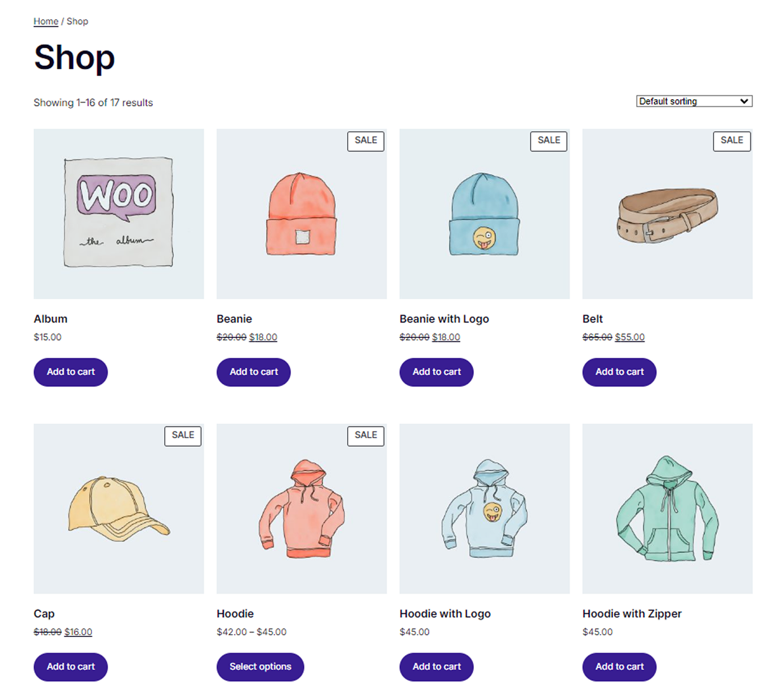780x700 pixels.
Task: Open the Default sorting dropdown
Action: [694, 101]
